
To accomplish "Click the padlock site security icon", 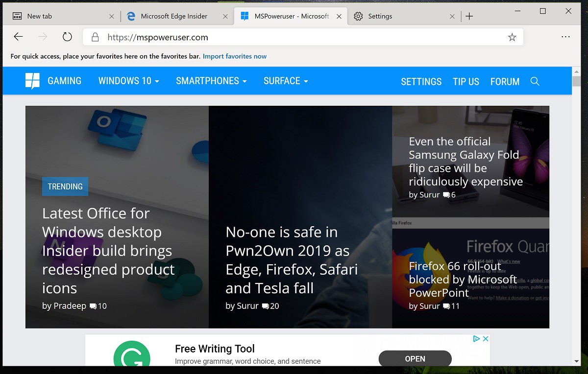I will click(95, 37).
